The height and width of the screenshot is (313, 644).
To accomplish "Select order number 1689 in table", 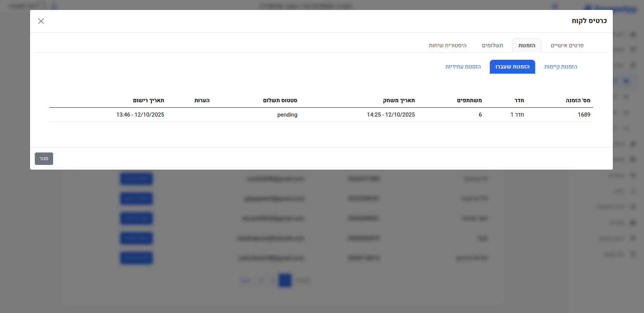I will tap(584, 115).
